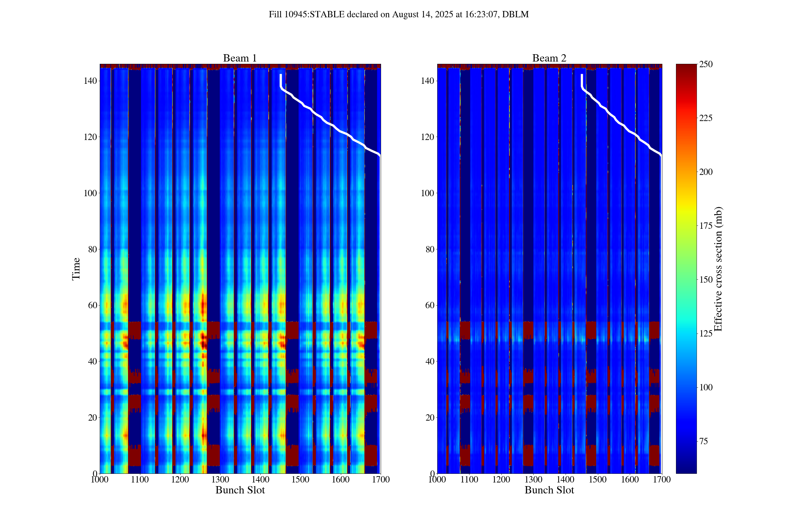Click Beam 1 Bunch Slot axis label
This screenshot has height=532, width=798.
pyautogui.click(x=240, y=490)
